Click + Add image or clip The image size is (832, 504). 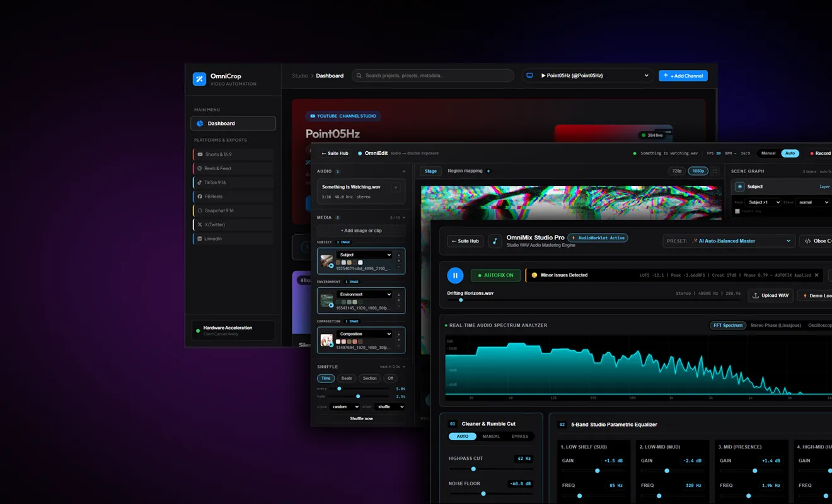pyautogui.click(x=361, y=231)
